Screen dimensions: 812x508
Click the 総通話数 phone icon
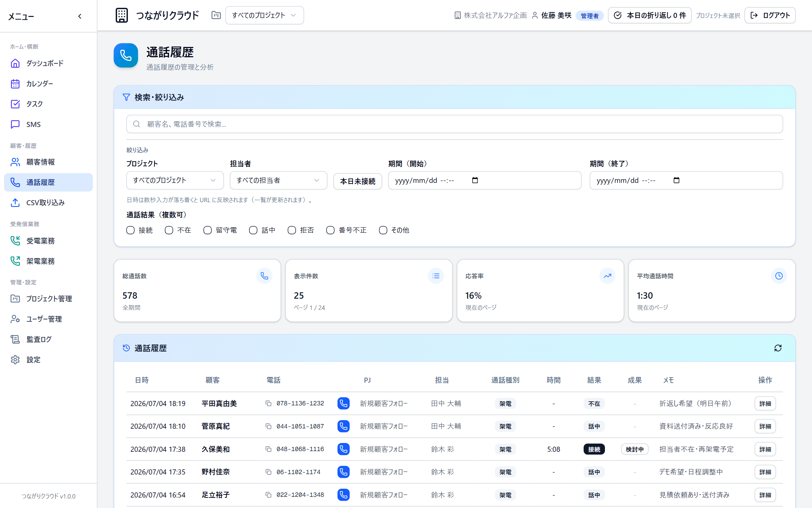(264, 276)
